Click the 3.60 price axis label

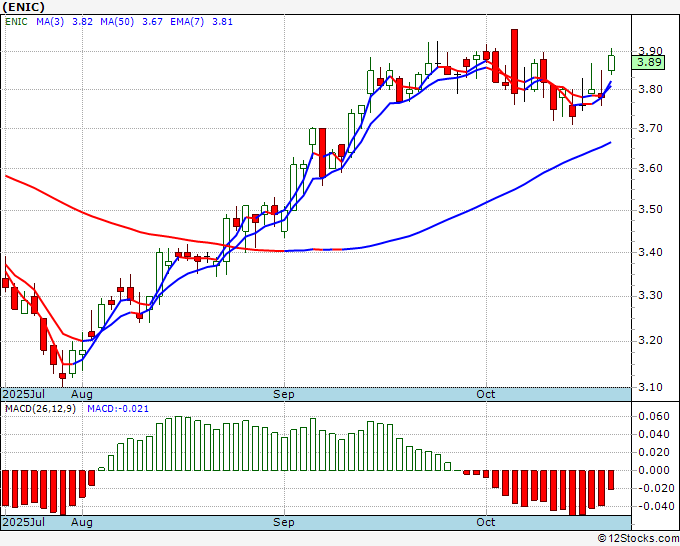[x=651, y=168]
